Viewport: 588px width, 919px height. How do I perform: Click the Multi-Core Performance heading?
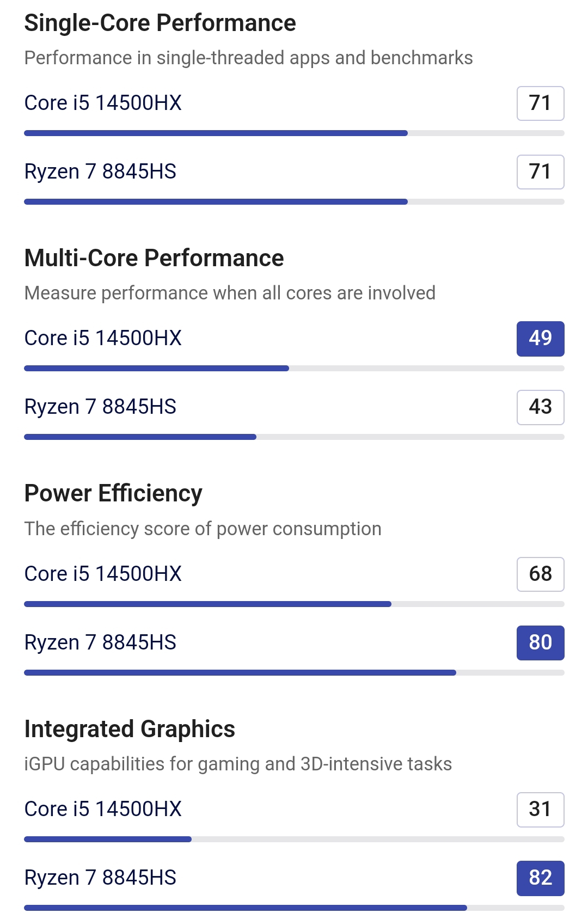154,259
